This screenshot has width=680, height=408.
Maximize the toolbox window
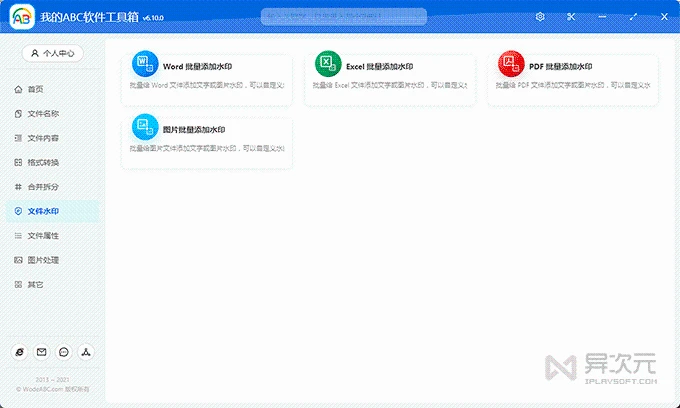point(633,17)
